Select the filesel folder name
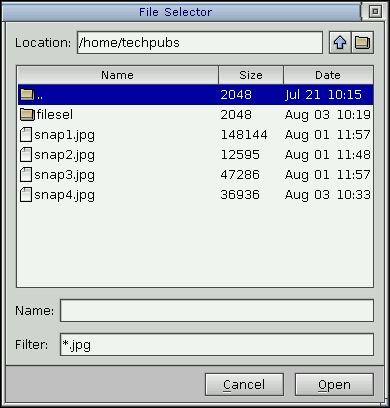The width and height of the screenshot is (390, 408). (x=55, y=115)
